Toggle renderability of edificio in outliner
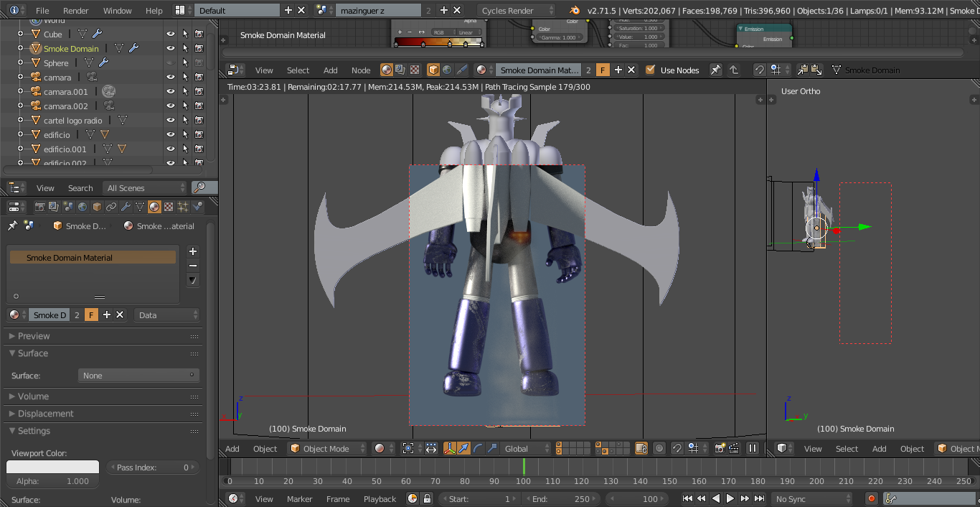Screen dimensions: 980x507 pos(199,135)
